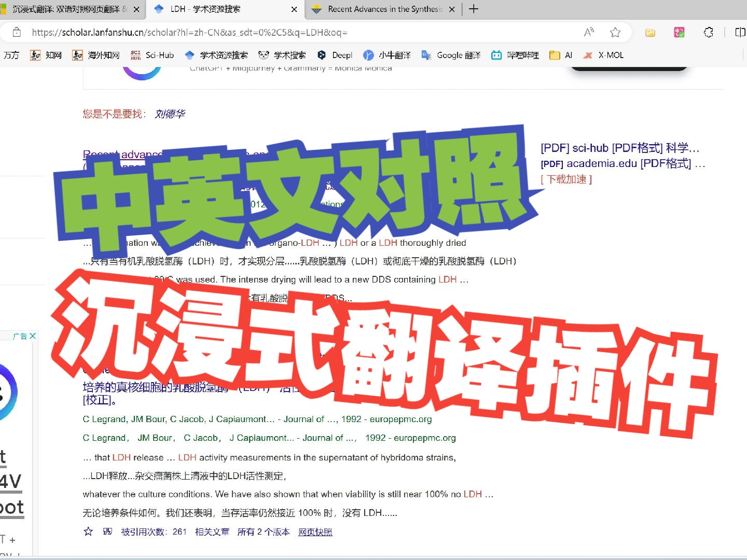This screenshot has height=560, width=747.
Task: Click the 刘德华 suggested search link
Action: pyautogui.click(x=170, y=114)
